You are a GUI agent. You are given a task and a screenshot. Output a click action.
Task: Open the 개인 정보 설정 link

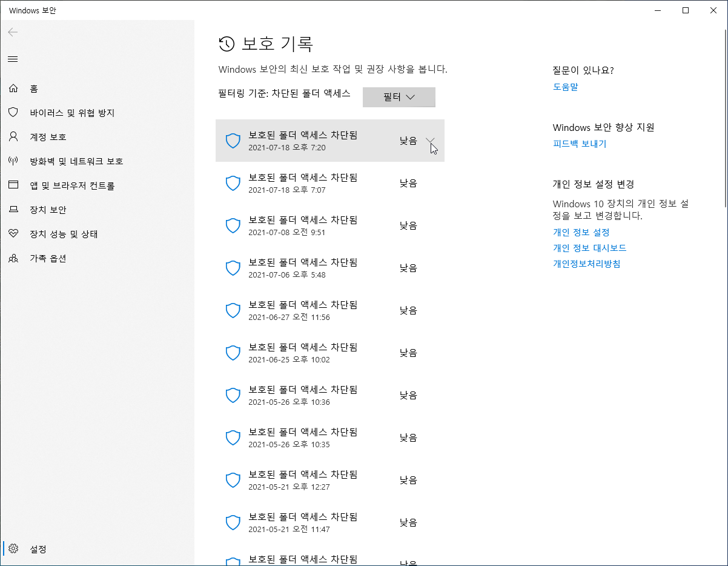click(x=581, y=232)
